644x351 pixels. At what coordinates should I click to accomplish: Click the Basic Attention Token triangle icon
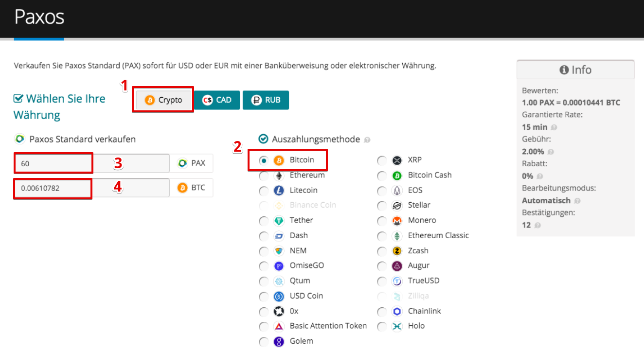tap(279, 326)
